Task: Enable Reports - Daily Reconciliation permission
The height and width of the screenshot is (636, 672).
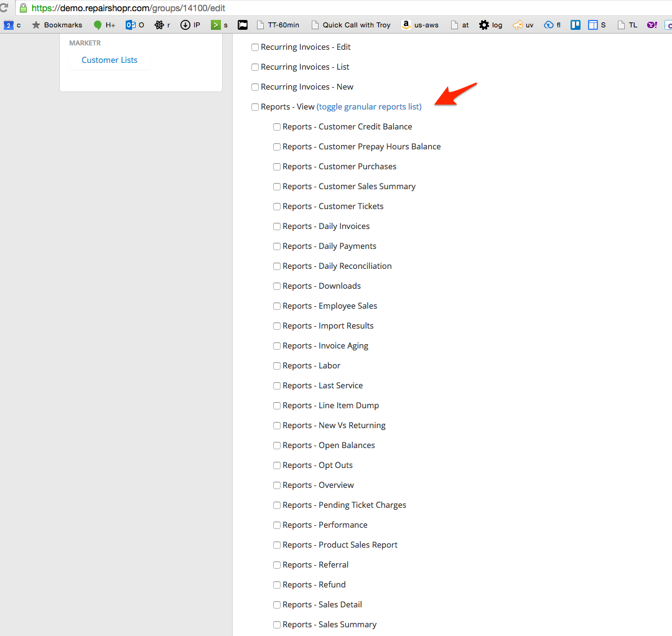Action: click(277, 266)
